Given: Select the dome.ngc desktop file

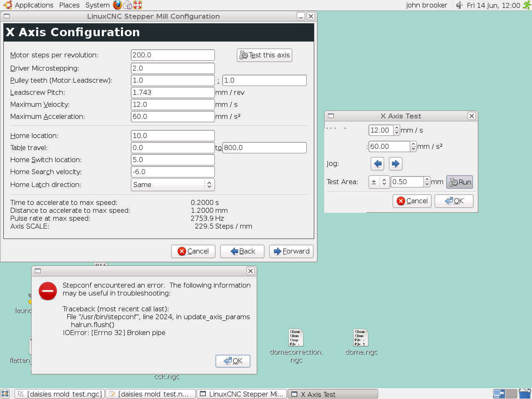Looking at the screenshot, I should 361,343.
